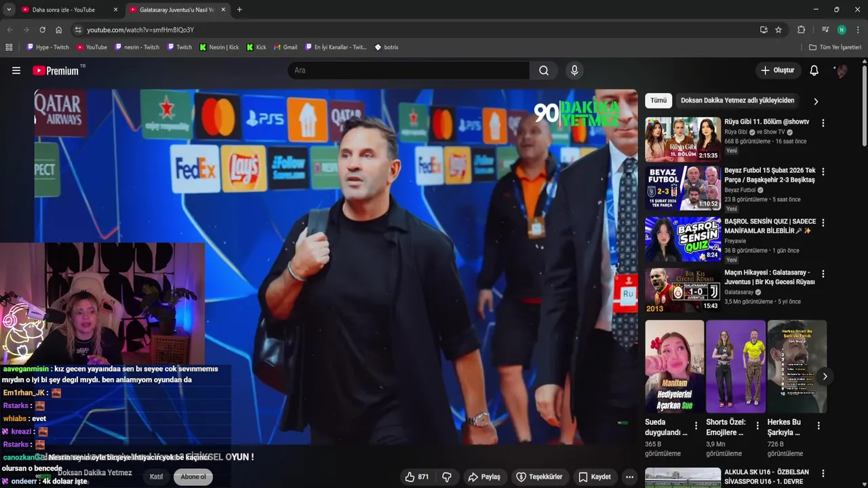Open a new browser tab

[x=239, y=9]
